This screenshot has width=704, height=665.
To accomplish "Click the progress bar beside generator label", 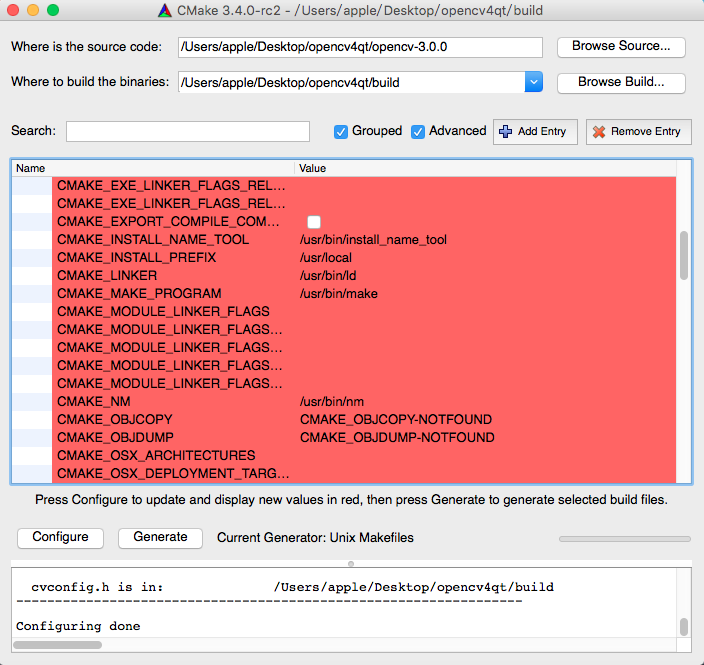I will point(625,539).
